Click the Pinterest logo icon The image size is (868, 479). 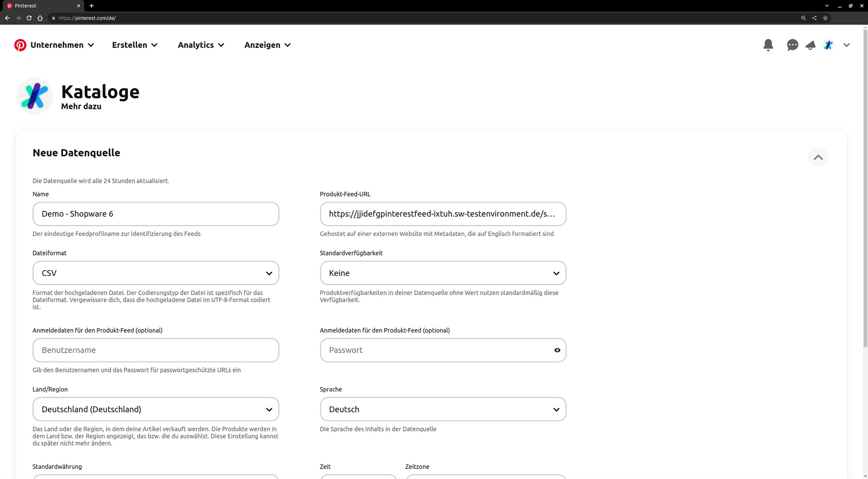[x=20, y=45]
